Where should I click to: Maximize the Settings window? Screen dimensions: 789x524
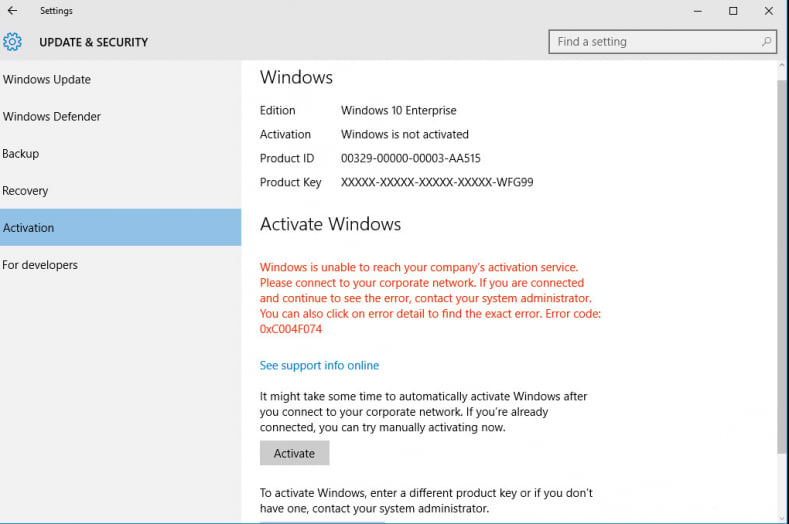(x=733, y=11)
